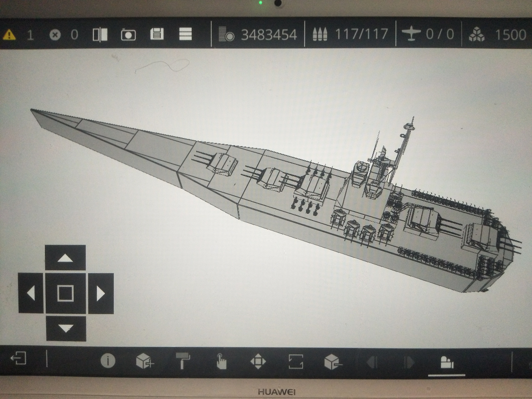
Task: Select the four-arrow move tool
Action: pyautogui.click(x=258, y=361)
